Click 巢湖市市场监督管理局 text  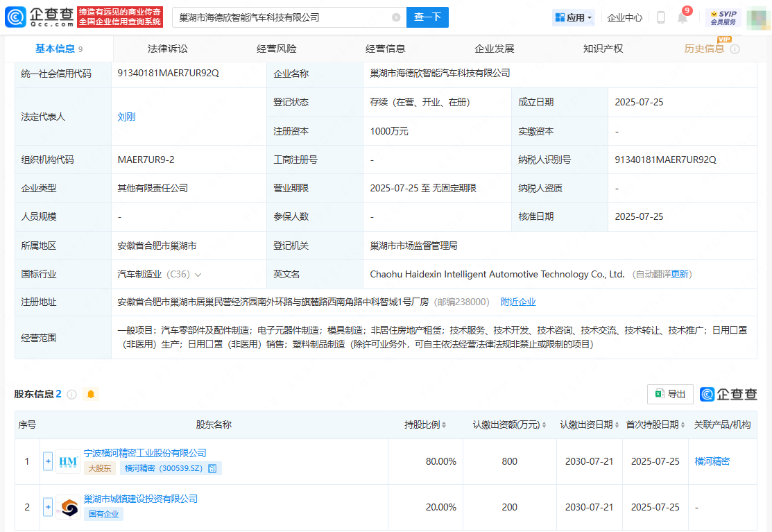tap(413, 246)
